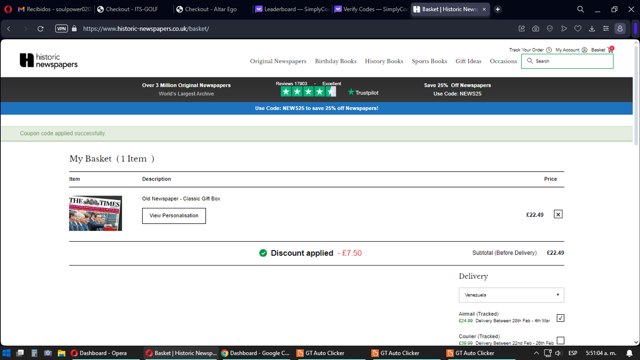Select Courier (Tracked) delivery checkbox
Screen dimensions: 640x360
[560, 340]
